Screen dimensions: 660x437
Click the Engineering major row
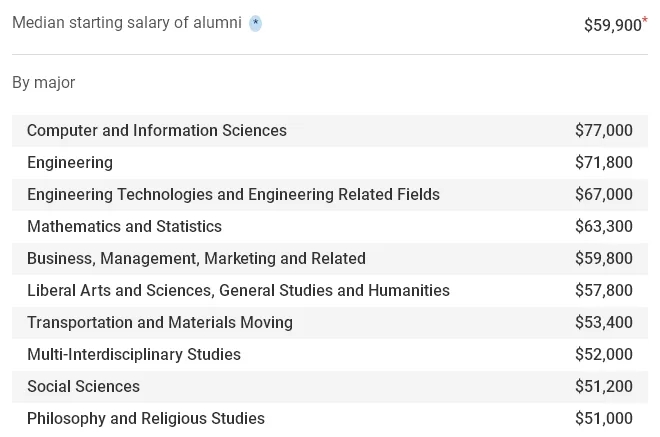330,163
